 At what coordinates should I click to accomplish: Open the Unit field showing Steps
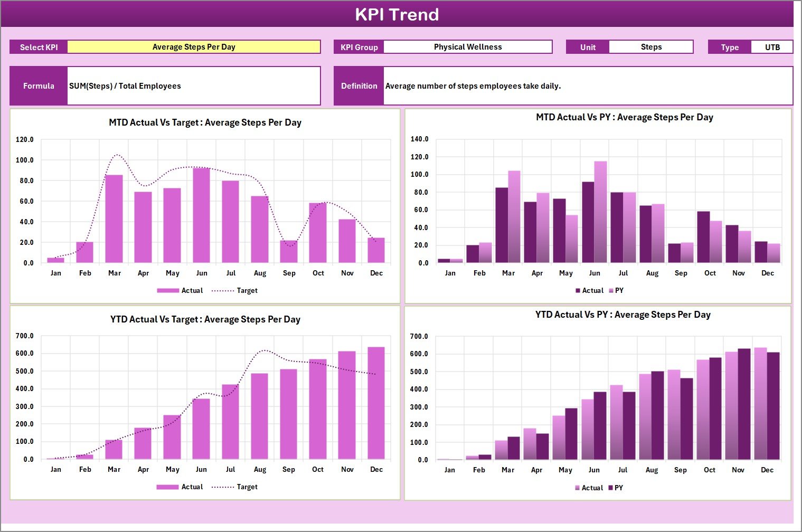click(651, 46)
